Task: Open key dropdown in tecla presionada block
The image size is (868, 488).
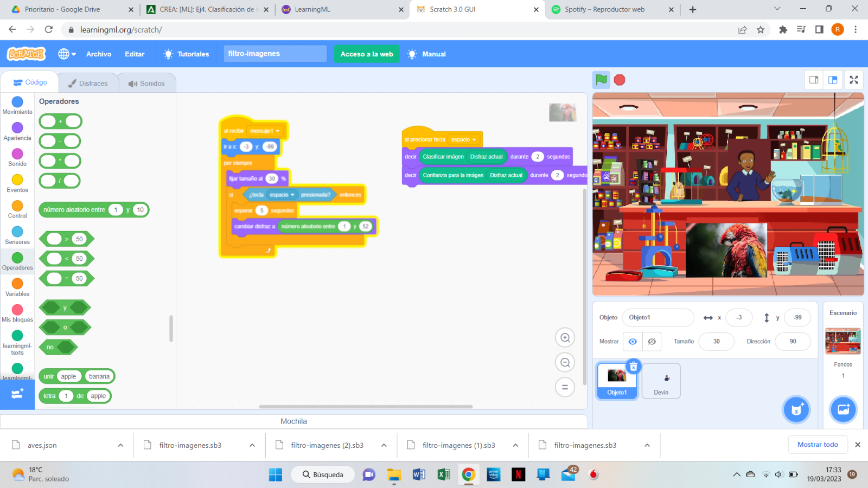Action: (x=282, y=195)
